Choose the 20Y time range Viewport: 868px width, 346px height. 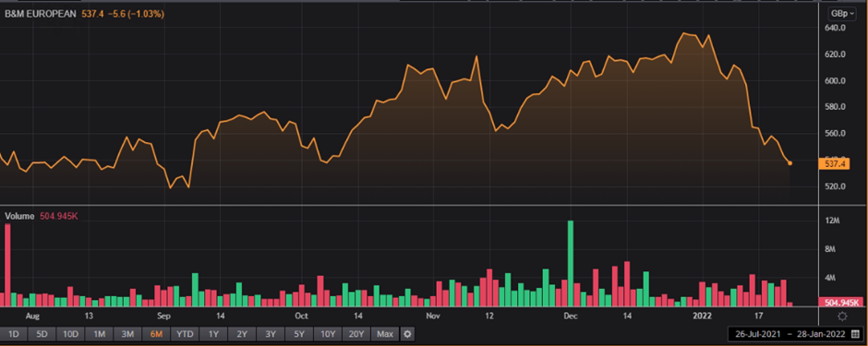point(356,334)
